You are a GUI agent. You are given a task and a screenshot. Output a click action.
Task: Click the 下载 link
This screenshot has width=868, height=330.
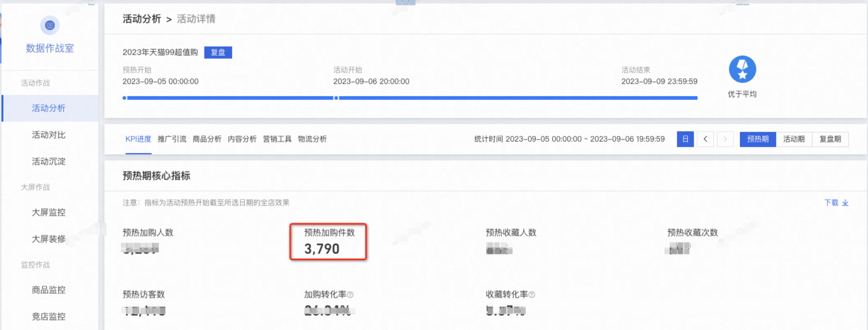pyautogui.click(x=831, y=203)
